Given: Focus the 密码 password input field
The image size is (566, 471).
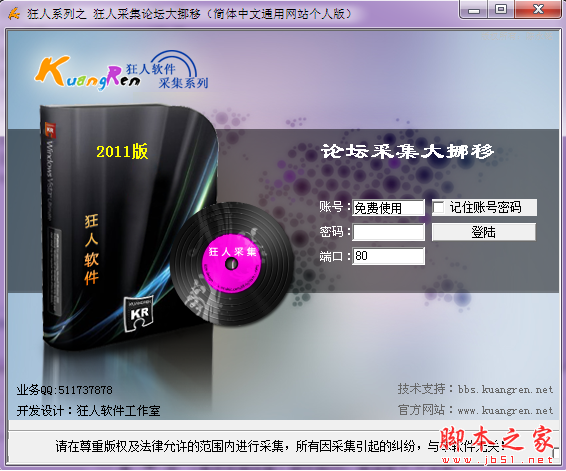Looking at the screenshot, I should [388, 232].
